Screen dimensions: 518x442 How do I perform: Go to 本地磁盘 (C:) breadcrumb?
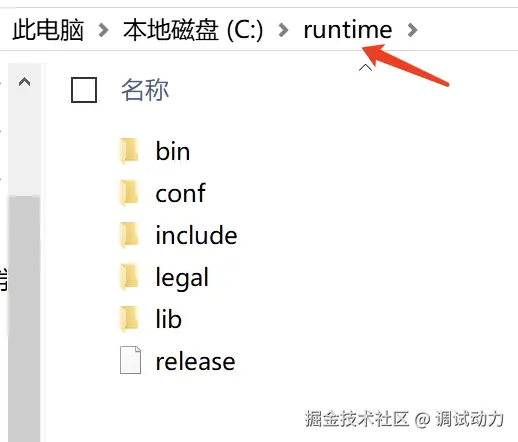[193, 30]
